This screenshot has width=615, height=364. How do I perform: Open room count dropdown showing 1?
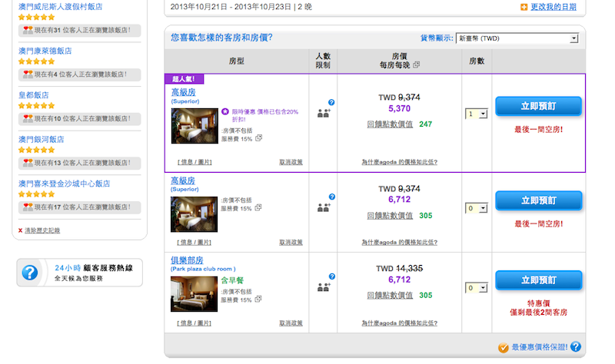(476, 114)
